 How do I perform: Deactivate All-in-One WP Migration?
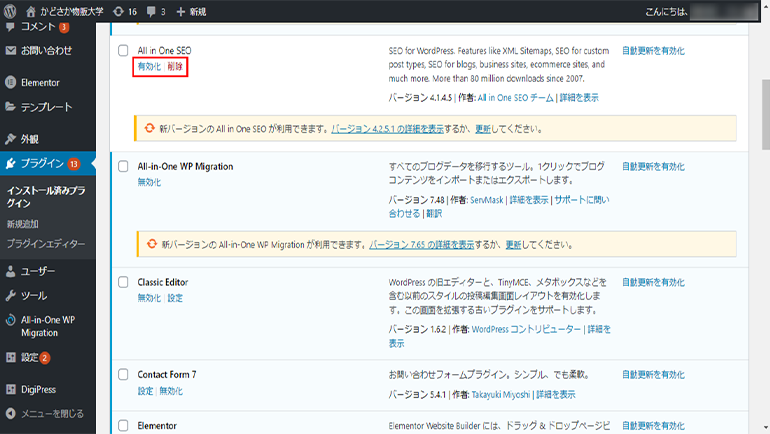coord(149,182)
